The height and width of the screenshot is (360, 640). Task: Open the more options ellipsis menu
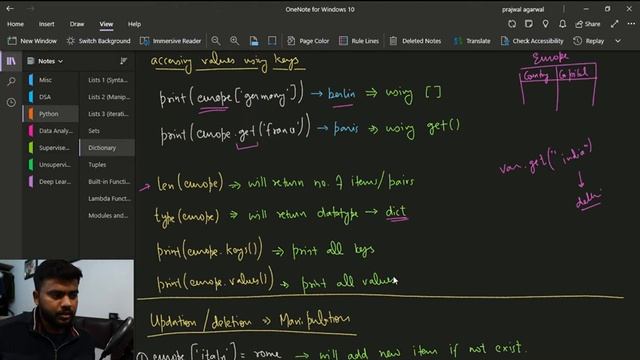point(631,24)
